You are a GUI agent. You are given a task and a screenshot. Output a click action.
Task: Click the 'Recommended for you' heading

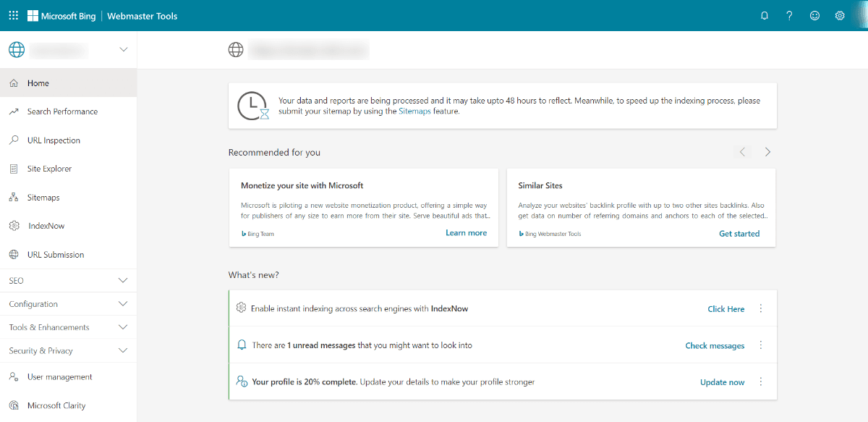click(274, 152)
